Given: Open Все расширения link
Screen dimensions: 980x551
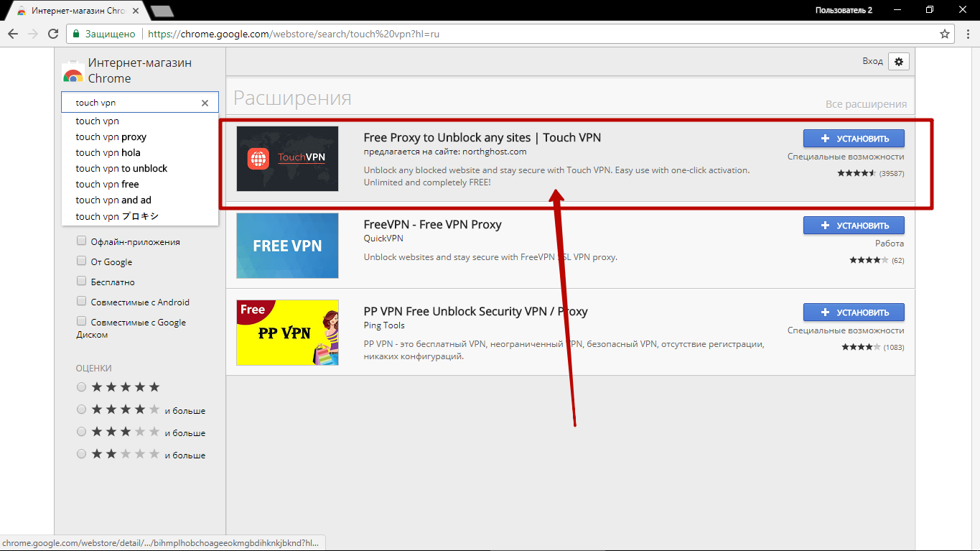Looking at the screenshot, I should coord(866,104).
